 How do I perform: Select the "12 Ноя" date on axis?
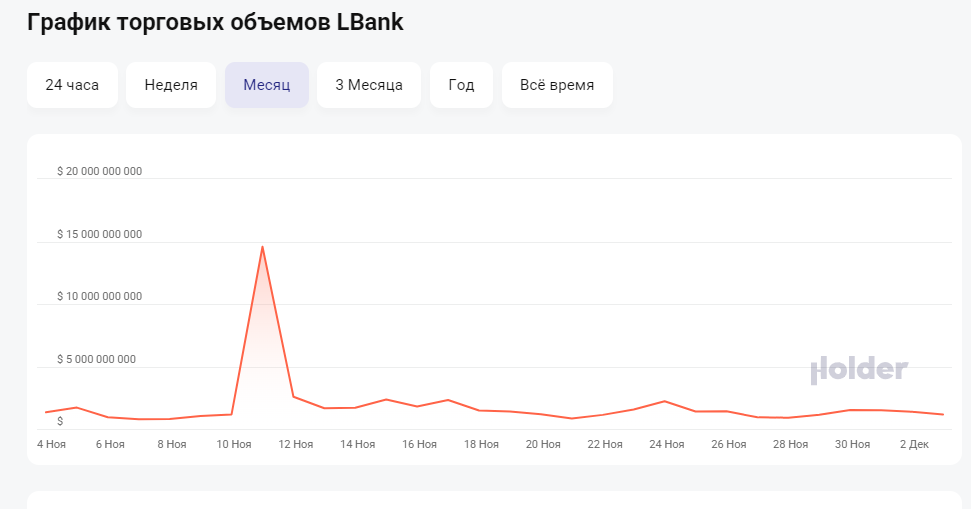click(x=296, y=444)
